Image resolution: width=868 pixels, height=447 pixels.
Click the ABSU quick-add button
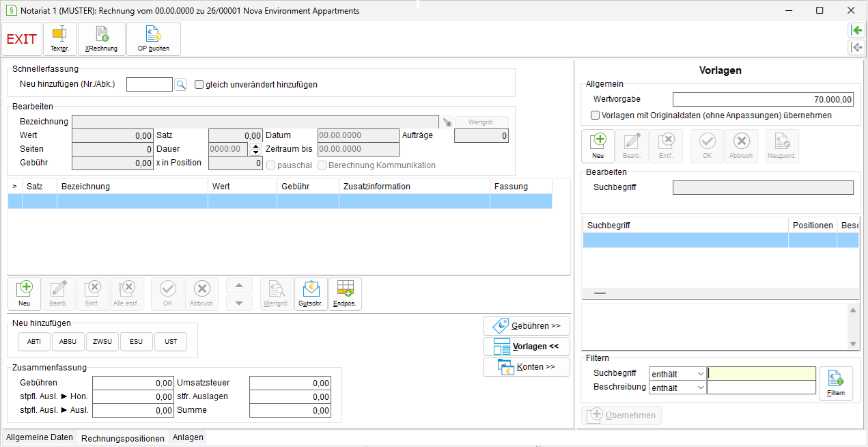(x=68, y=341)
